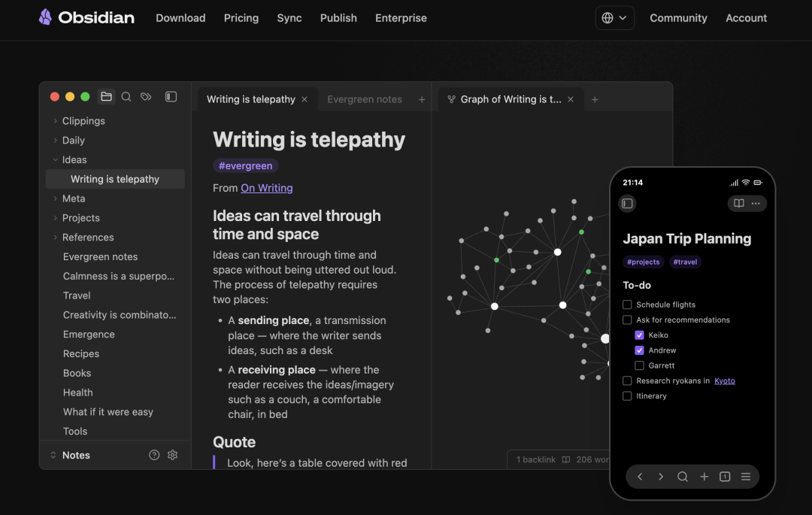Open Creativity is combinato... note
This screenshot has width=812, height=515.
(x=120, y=315)
